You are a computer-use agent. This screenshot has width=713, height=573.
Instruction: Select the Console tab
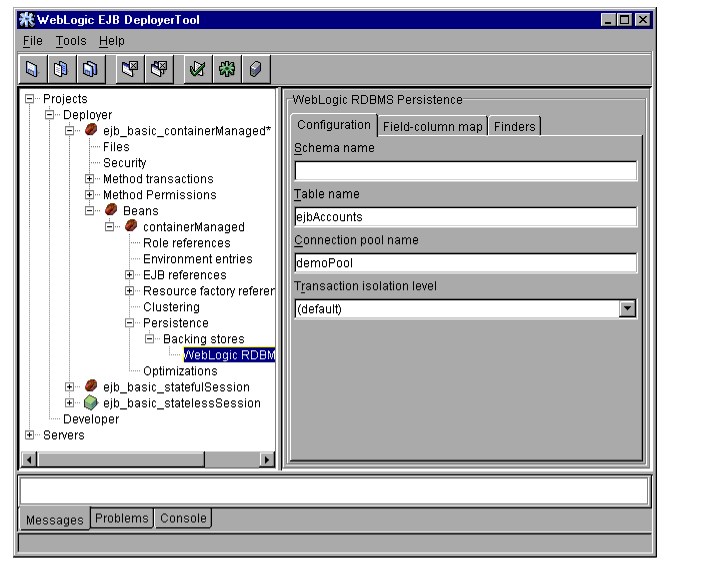(x=183, y=518)
